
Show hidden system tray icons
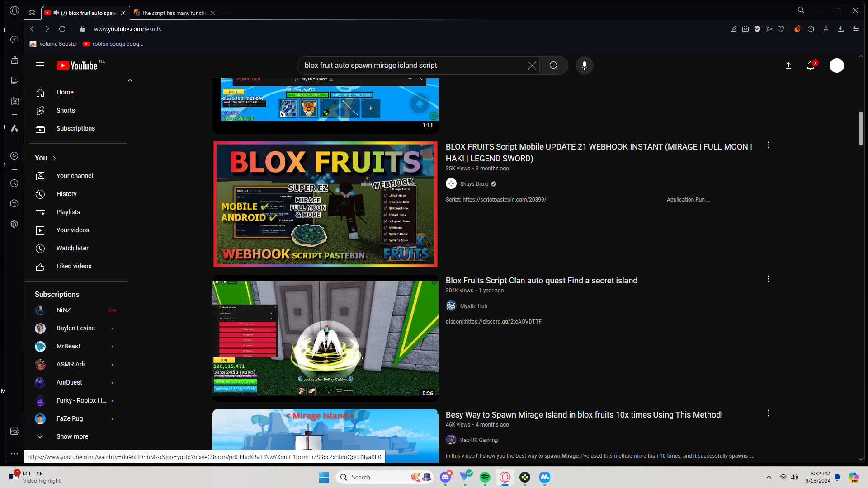pos(769,477)
